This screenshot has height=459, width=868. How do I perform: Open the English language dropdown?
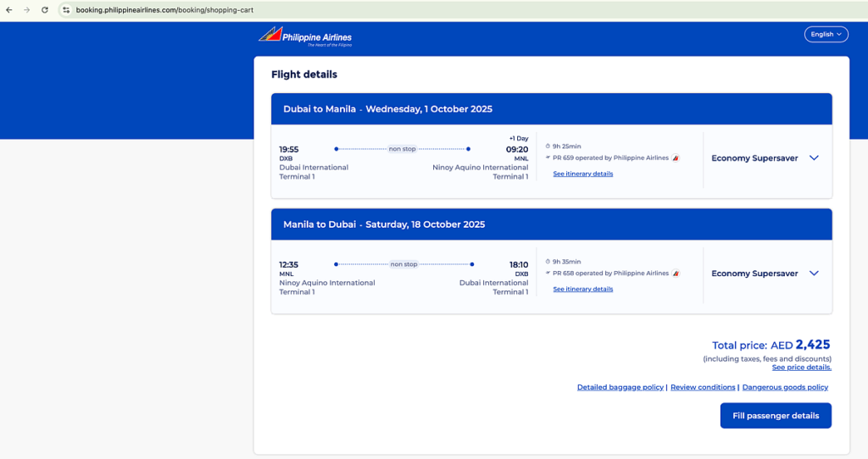826,34
